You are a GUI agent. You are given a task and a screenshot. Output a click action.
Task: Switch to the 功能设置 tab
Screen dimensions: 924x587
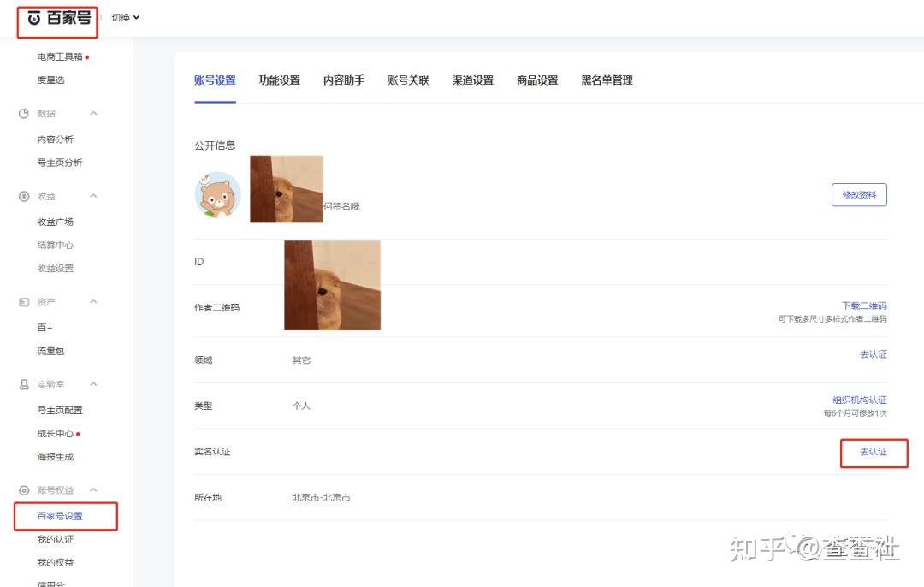pos(279,80)
